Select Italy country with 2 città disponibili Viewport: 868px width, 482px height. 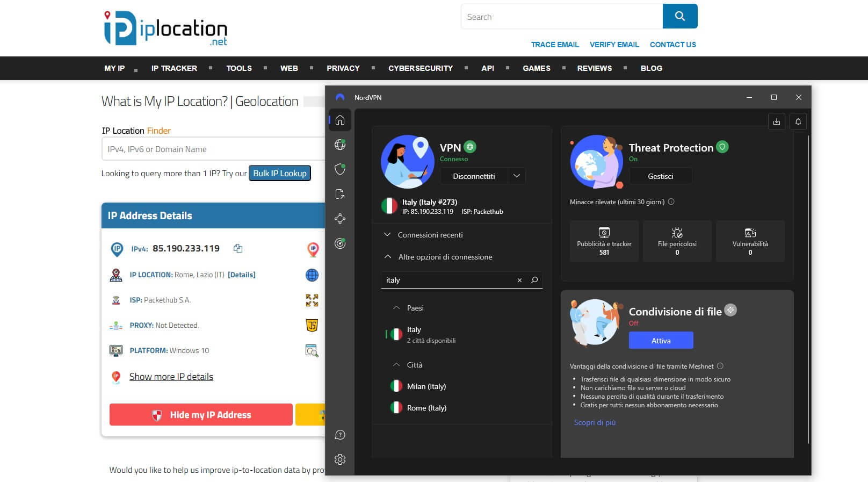[462, 335]
